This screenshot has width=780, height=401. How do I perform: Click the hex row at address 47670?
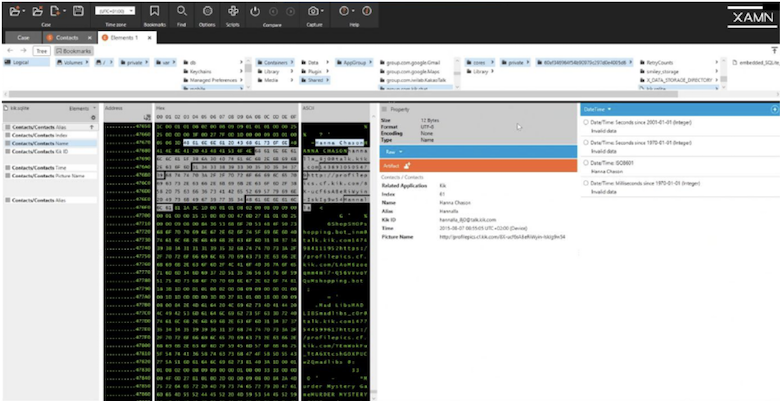pyautogui.click(x=226, y=143)
